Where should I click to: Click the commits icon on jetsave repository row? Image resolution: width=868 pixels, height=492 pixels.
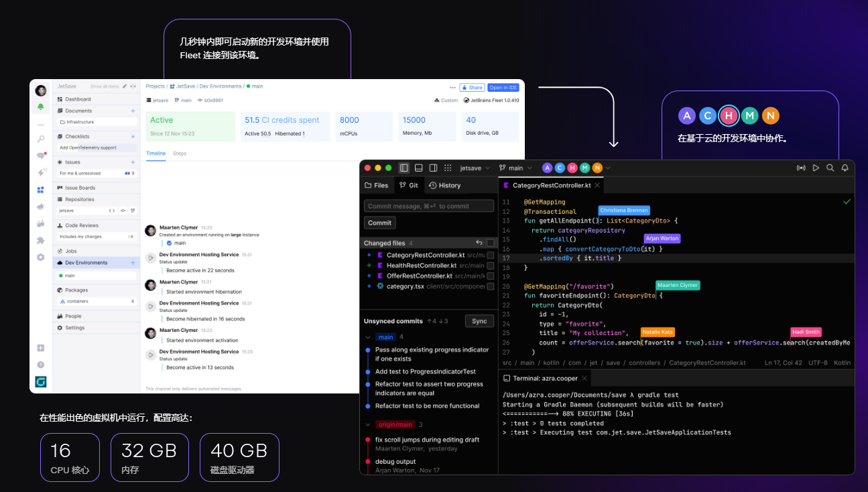click(x=123, y=210)
